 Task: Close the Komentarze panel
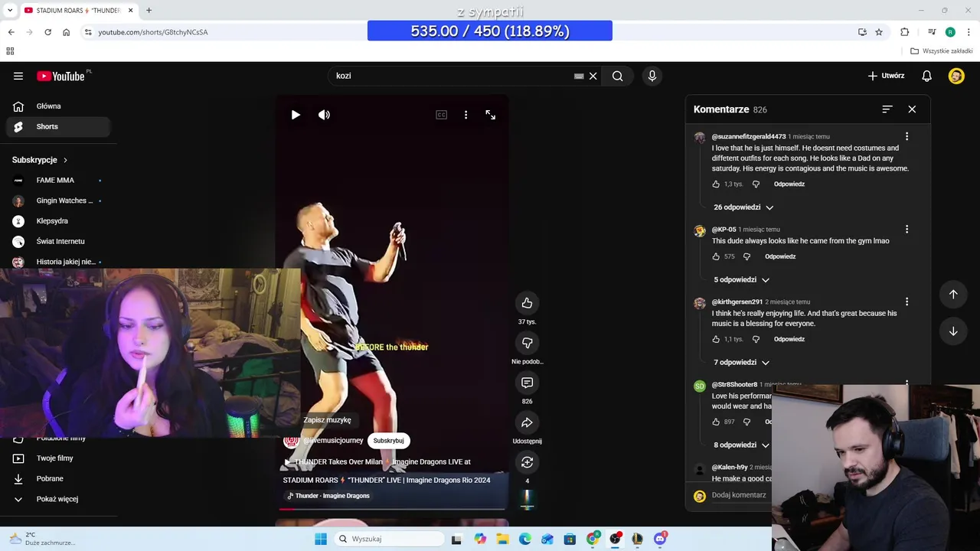912,109
